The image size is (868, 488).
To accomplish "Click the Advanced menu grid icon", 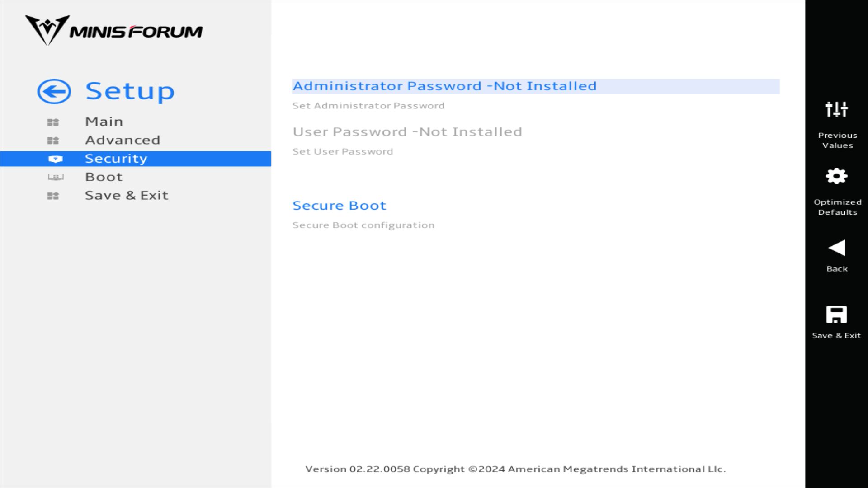I will [53, 141].
